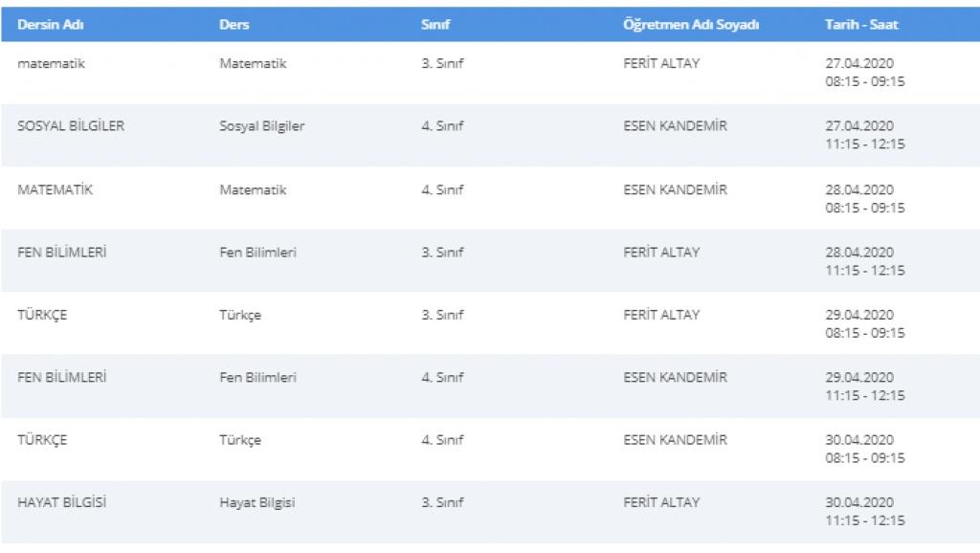The width and height of the screenshot is (980, 553).
Task: Click the 29.04.2020 08:15 - 09:15 date cell
Action: pos(864,323)
